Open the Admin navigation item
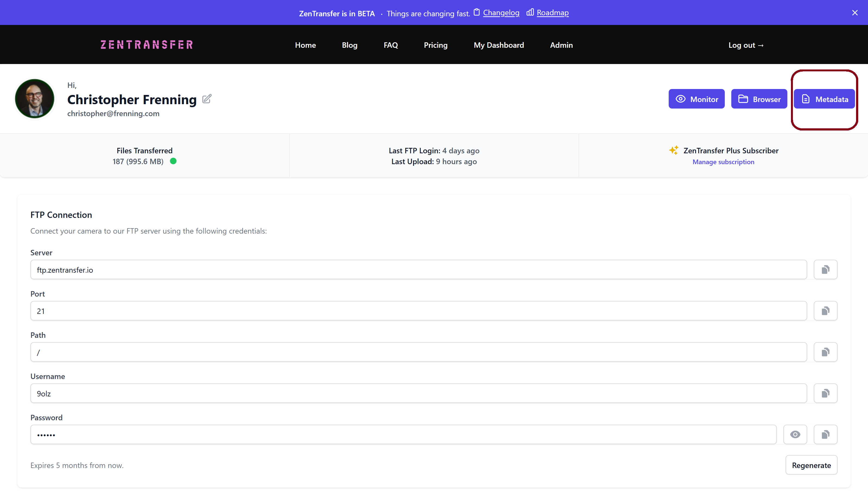 (x=561, y=45)
